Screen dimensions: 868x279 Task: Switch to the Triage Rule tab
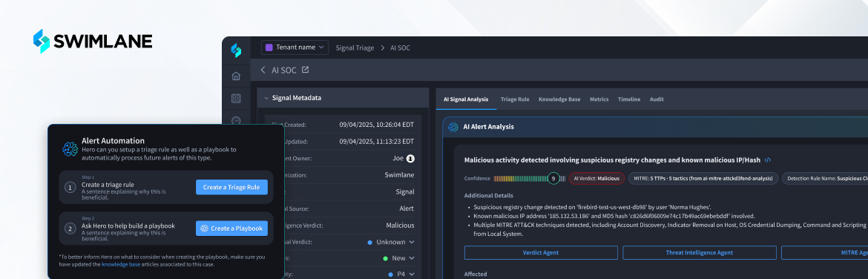click(515, 99)
